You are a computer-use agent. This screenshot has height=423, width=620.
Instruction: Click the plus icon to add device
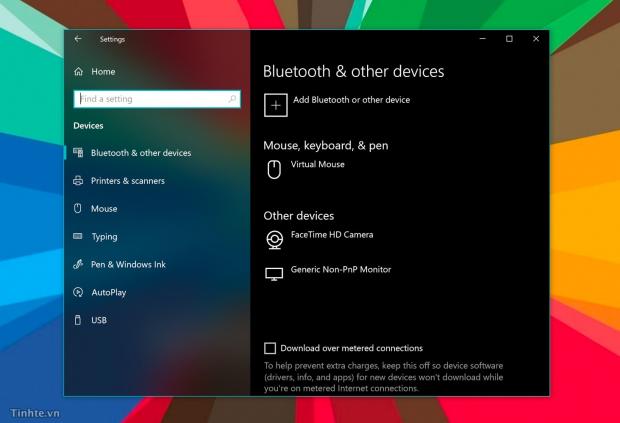(x=274, y=103)
